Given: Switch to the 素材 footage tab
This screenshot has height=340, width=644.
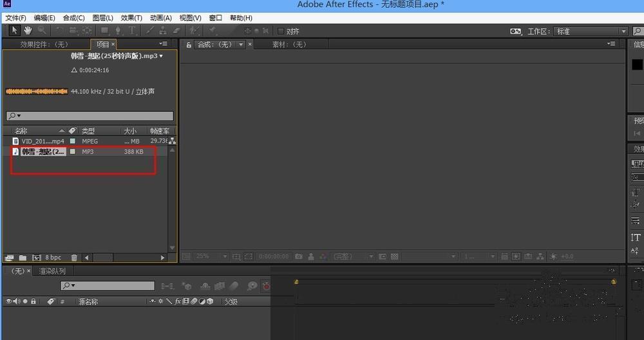Looking at the screenshot, I should [x=290, y=44].
